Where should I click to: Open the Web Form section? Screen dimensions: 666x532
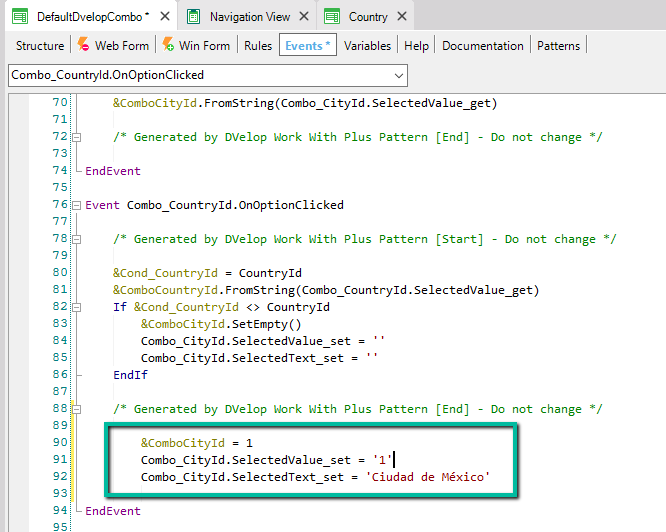click(x=122, y=45)
